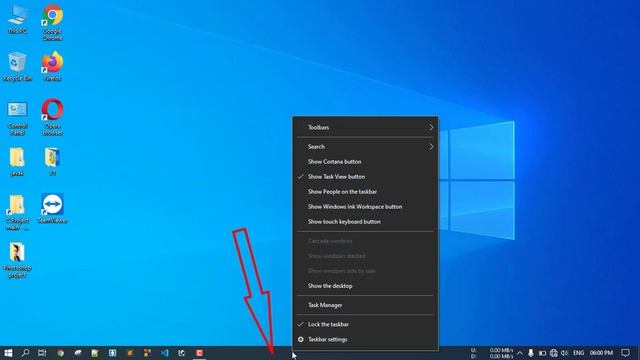Select the Recycle Bin icon
The height and width of the screenshot is (360, 640).
[17, 67]
